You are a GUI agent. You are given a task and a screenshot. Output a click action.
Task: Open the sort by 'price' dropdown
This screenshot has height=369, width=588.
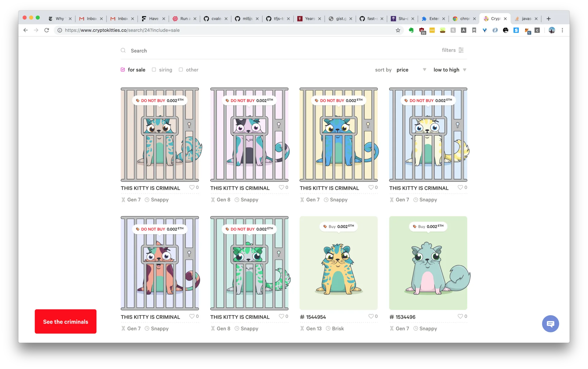coord(411,70)
